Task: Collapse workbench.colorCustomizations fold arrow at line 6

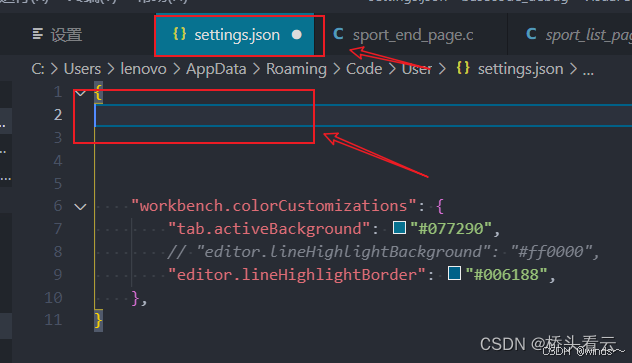Action: 81,207
